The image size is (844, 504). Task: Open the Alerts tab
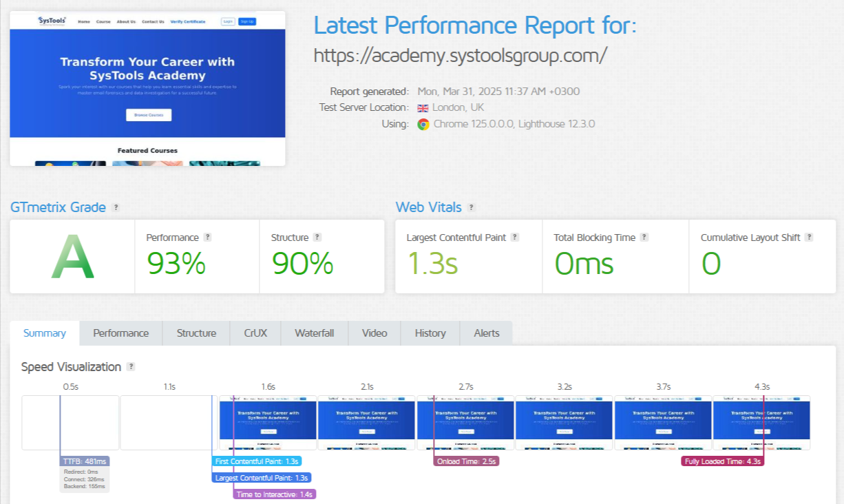tap(487, 333)
